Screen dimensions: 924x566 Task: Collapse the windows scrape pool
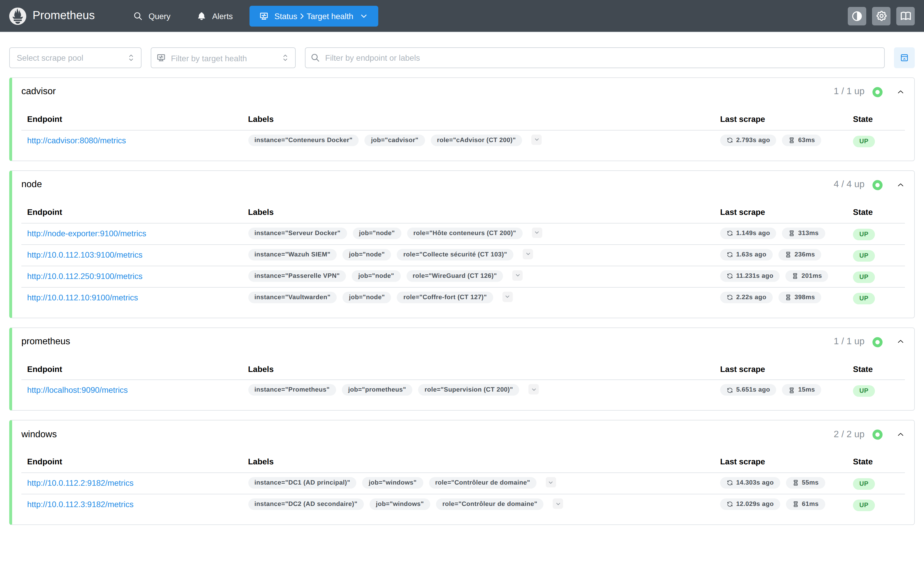[x=900, y=435]
